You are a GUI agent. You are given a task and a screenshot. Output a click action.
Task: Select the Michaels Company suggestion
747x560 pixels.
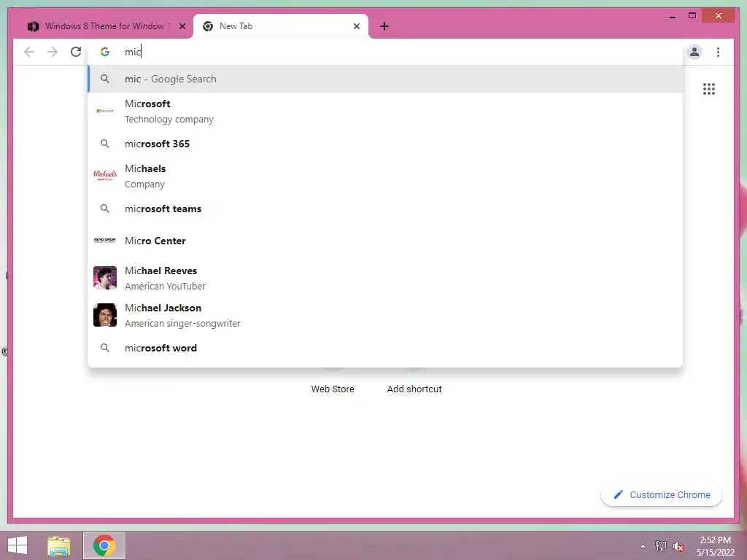pos(385,176)
